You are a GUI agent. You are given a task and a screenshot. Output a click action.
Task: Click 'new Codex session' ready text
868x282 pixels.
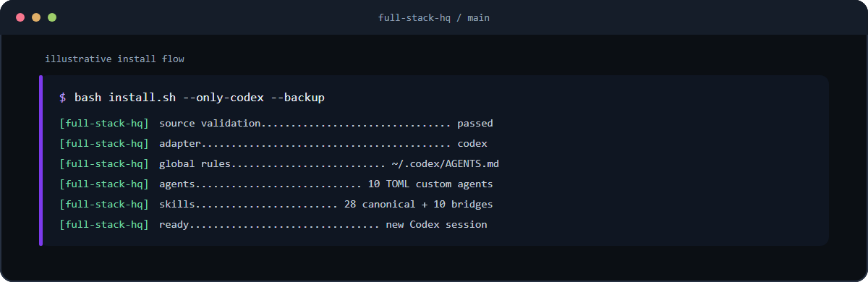coord(437,225)
